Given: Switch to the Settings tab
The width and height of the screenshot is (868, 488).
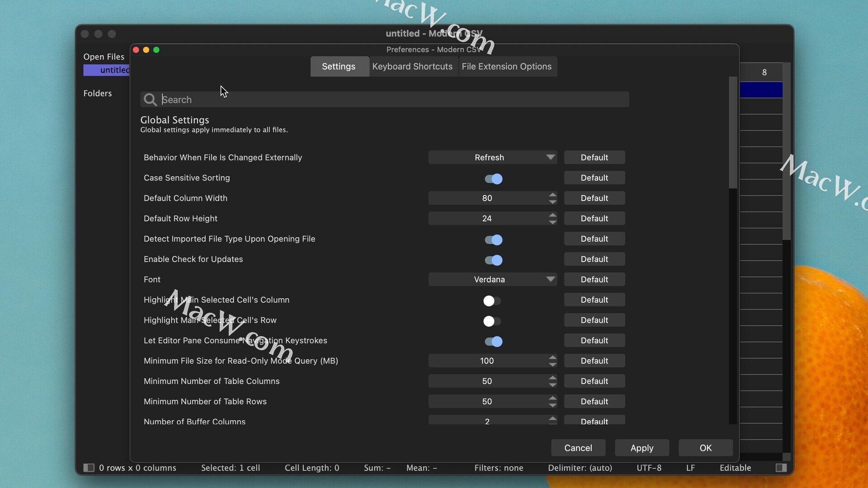Looking at the screenshot, I should pyautogui.click(x=339, y=66).
